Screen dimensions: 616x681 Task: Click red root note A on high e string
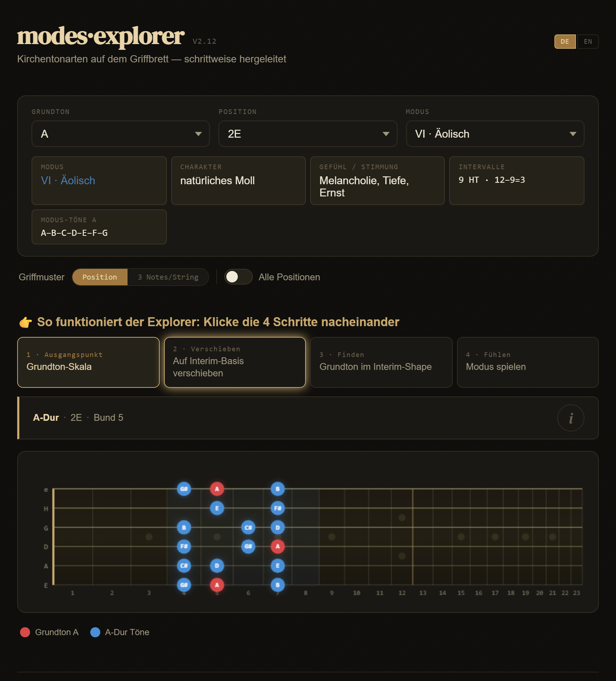217,489
